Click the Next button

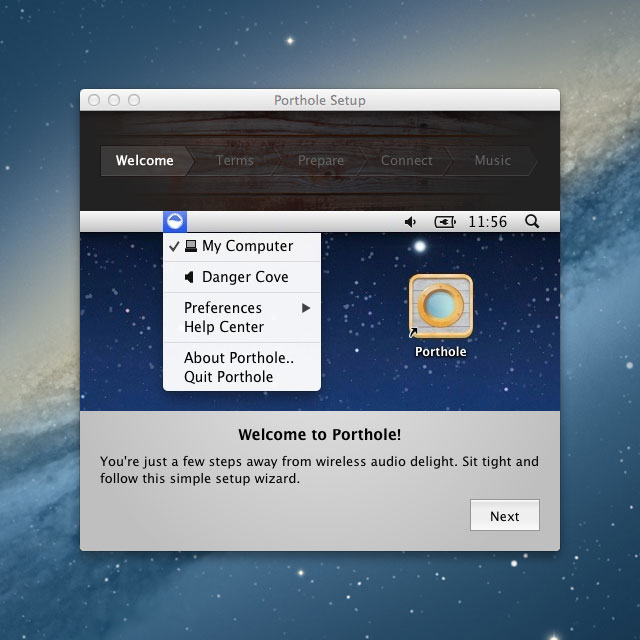tap(505, 515)
